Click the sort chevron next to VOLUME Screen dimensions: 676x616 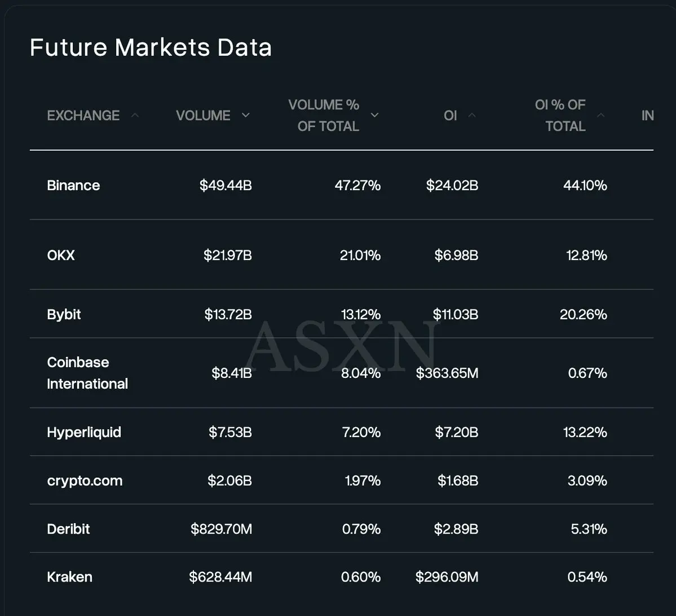(x=245, y=115)
